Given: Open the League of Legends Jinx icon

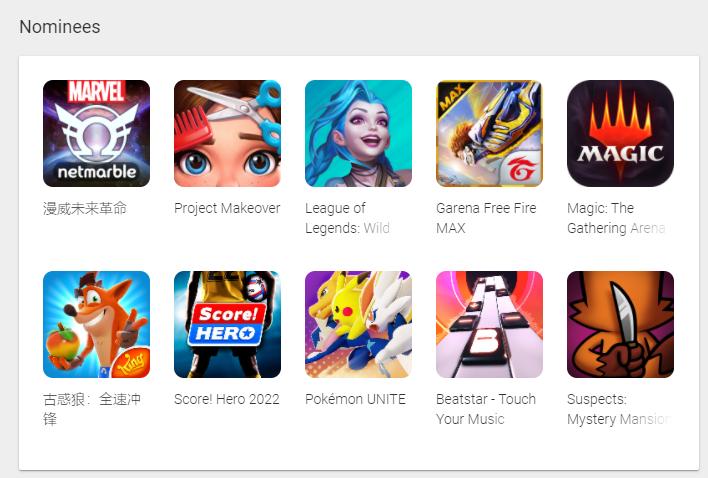Looking at the screenshot, I should click(x=358, y=133).
